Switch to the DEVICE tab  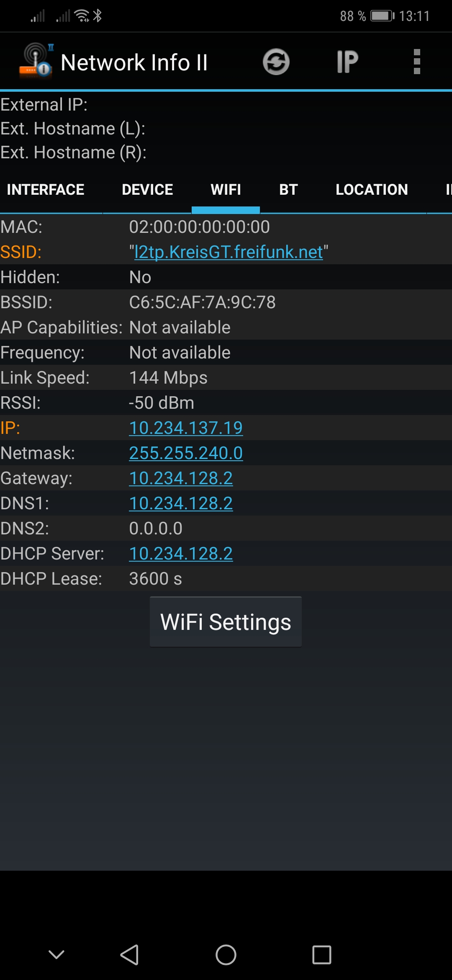click(147, 190)
